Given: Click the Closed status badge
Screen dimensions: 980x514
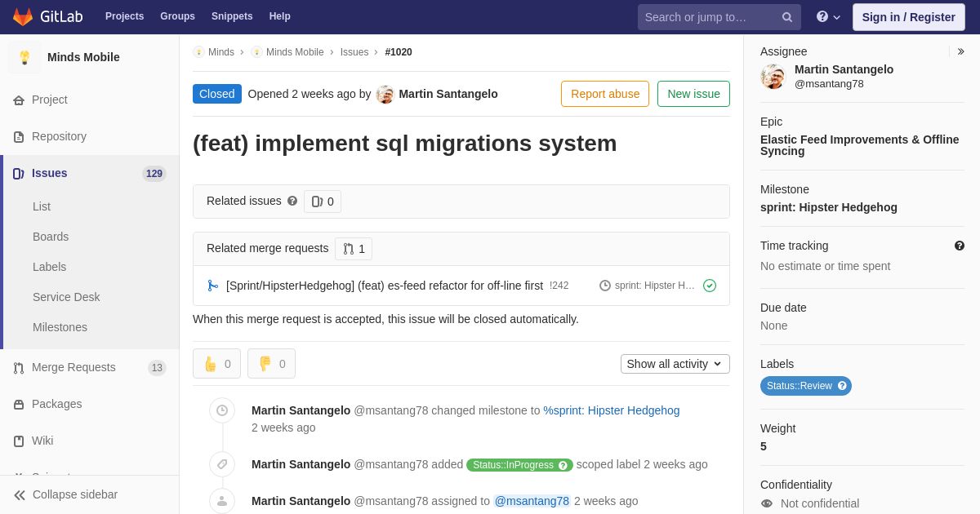Looking at the screenshot, I should [x=217, y=94].
